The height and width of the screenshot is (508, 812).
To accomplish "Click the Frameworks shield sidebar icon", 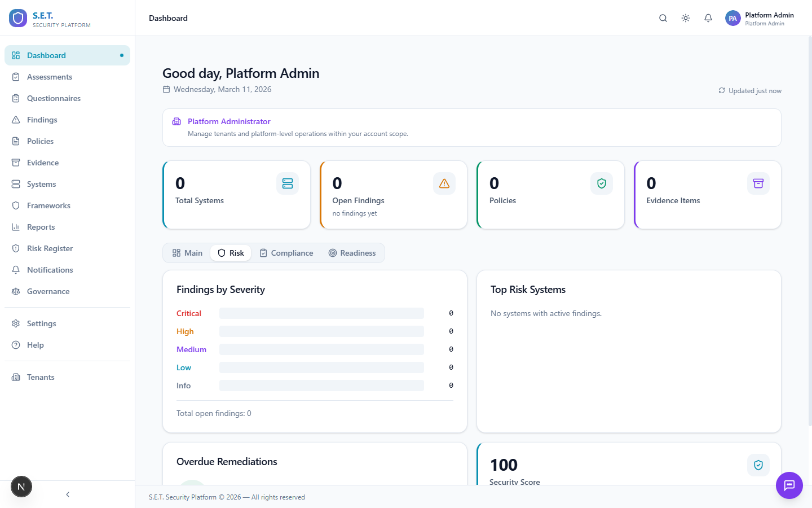I will 16,205.
